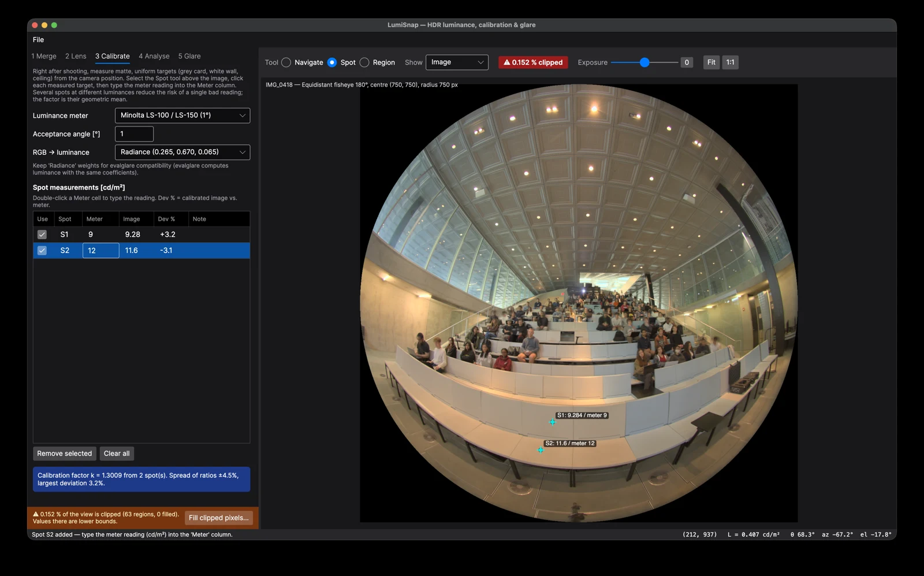This screenshot has height=576, width=924.
Task: Open the File menu
Action: [x=38, y=40]
